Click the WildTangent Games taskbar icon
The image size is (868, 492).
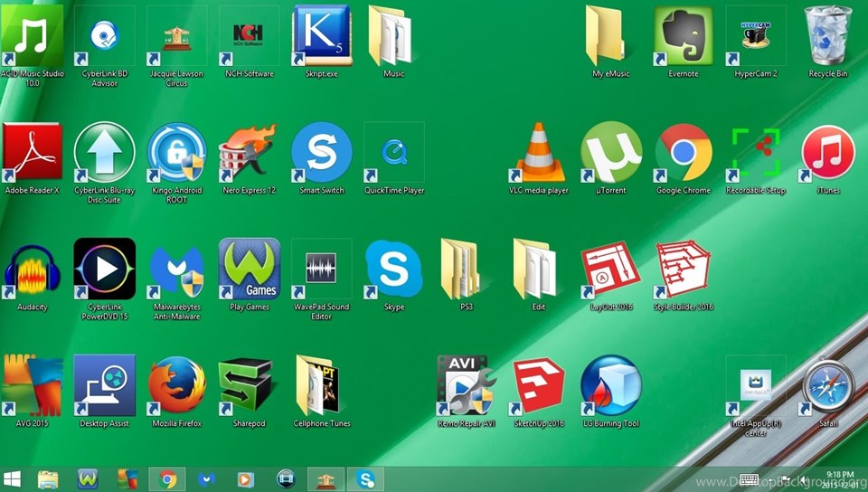pos(88,479)
